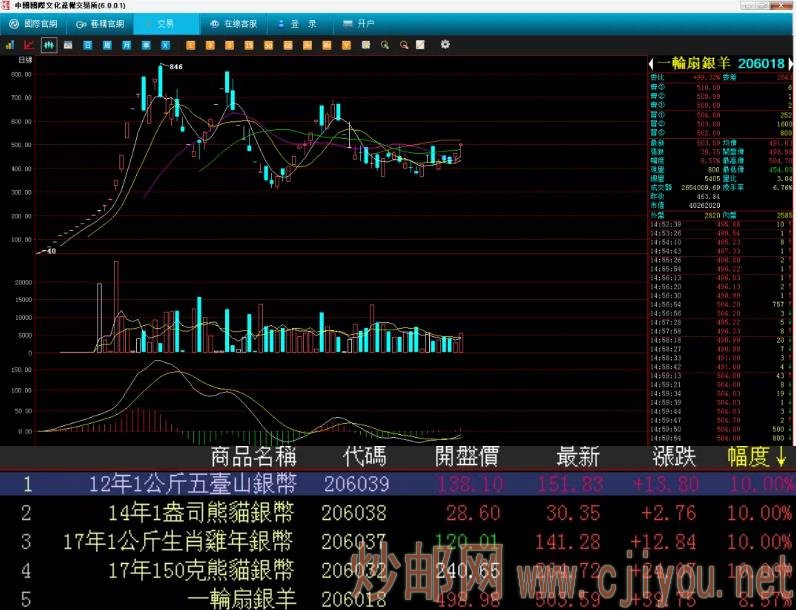796x610 pixels.
Task: Select the bar chart quote list icon
Action: pyautogui.click(x=10, y=45)
